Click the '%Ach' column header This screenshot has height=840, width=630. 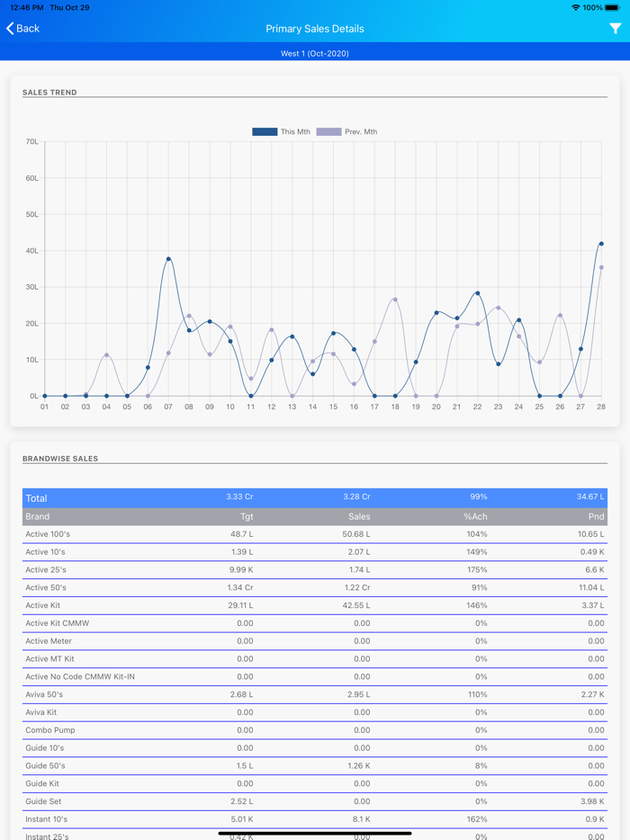(x=475, y=516)
